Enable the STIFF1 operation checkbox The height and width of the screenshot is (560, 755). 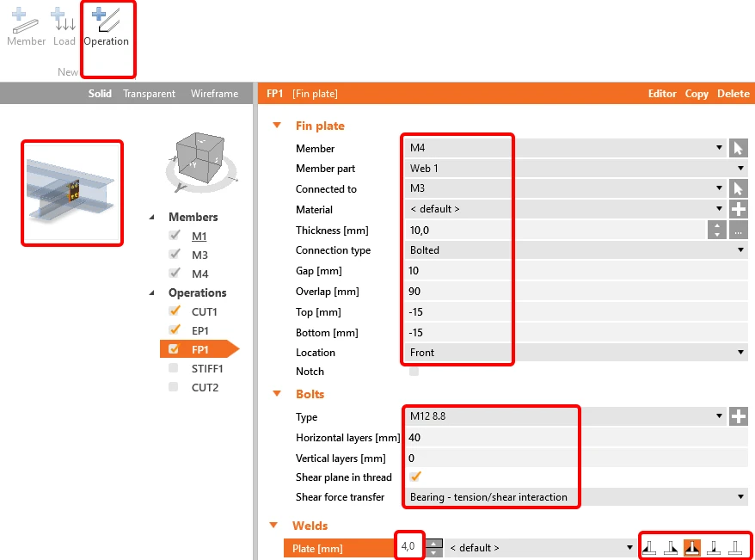coord(174,368)
